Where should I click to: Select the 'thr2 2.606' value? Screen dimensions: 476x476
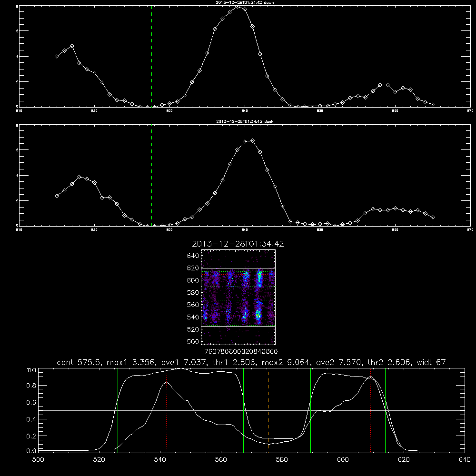(x=389, y=362)
